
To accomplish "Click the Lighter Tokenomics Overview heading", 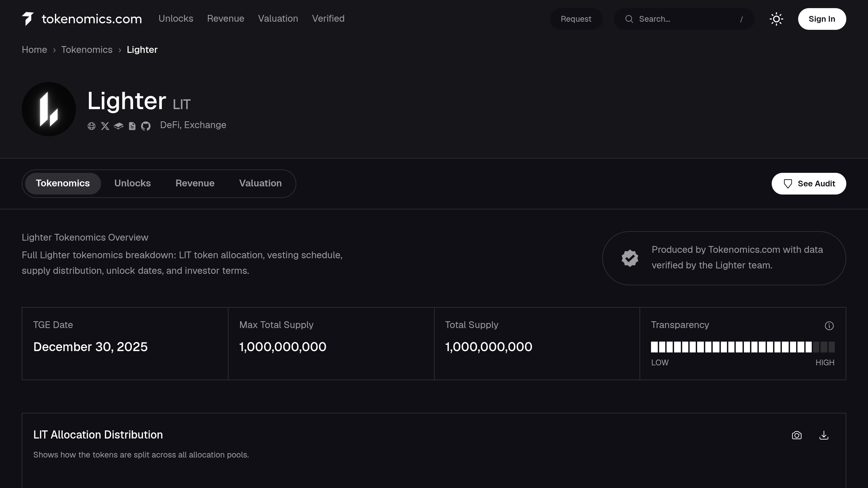I will point(85,238).
